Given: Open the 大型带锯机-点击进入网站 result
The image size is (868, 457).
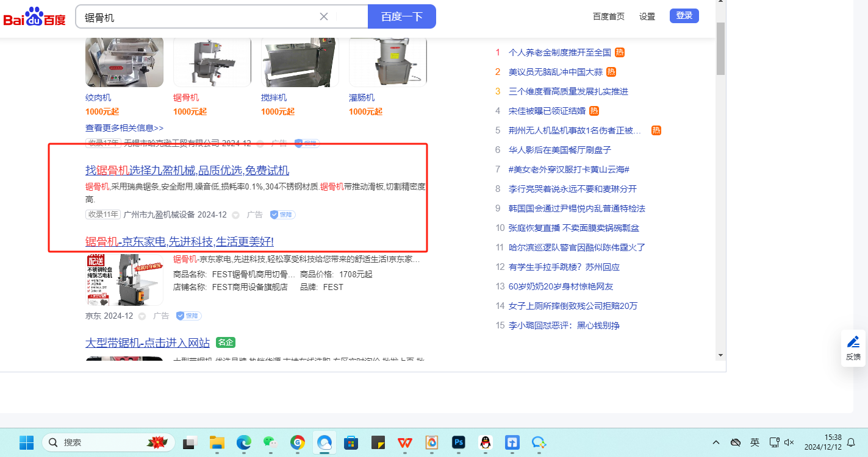Looking at the screenshot, I should (x=148, y=342).
